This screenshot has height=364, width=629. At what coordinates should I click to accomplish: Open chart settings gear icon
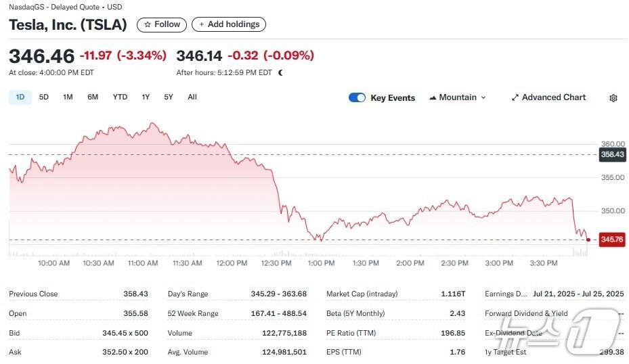pos(613,98)
